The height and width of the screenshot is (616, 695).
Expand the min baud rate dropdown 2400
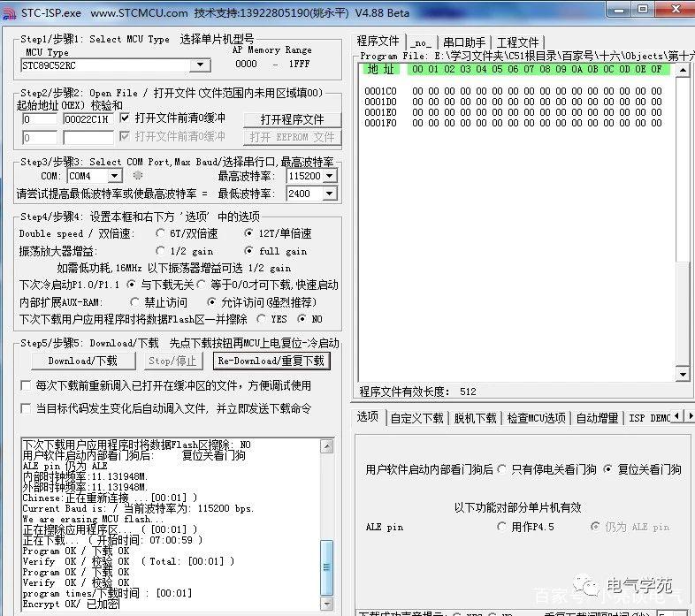(329, 194)
